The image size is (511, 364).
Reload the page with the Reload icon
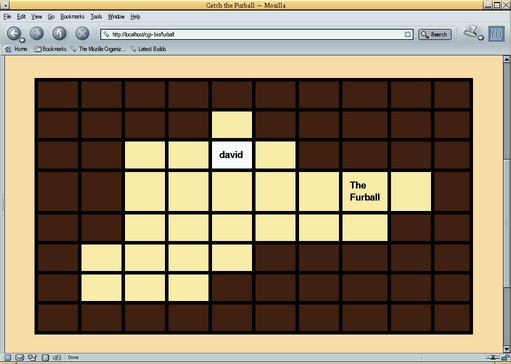pos(59,33)
